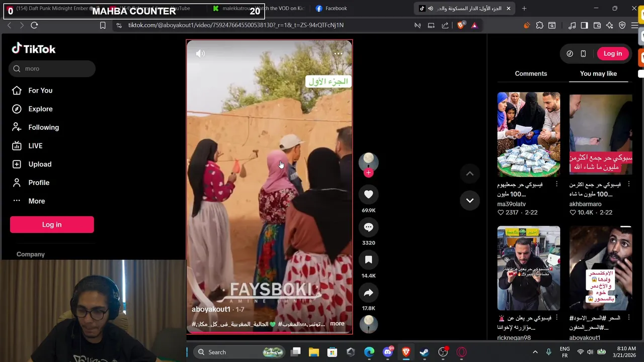644x362 pixels.
Task: Open Steam from the taskbar
Action: tap(424, 352)
